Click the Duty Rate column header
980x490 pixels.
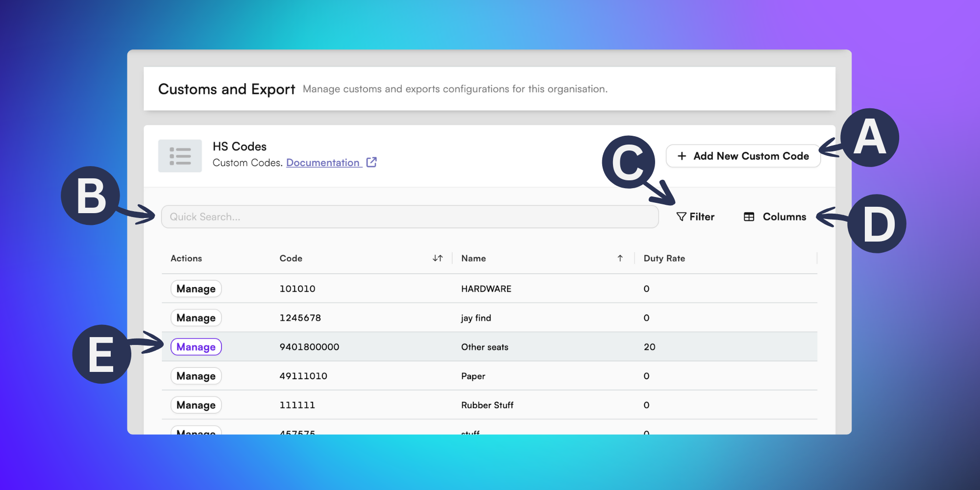coord(664,258)
